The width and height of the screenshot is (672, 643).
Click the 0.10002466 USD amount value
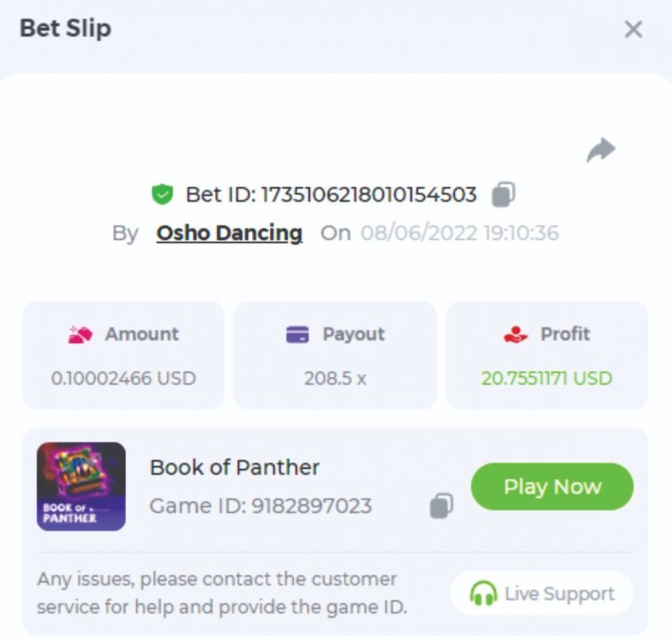click(x=123, y=378)
